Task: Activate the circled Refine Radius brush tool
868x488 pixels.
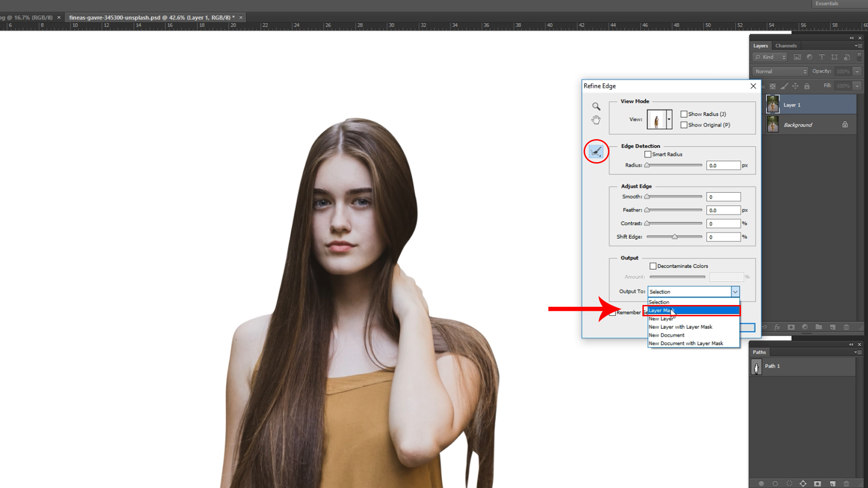Action: tap(596, 152)
